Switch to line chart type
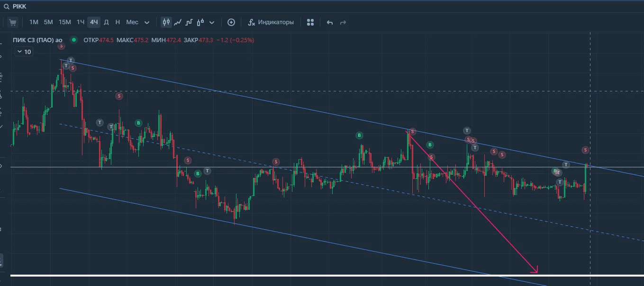The height and width of the screenshot is (286, 644). [178, 22]
